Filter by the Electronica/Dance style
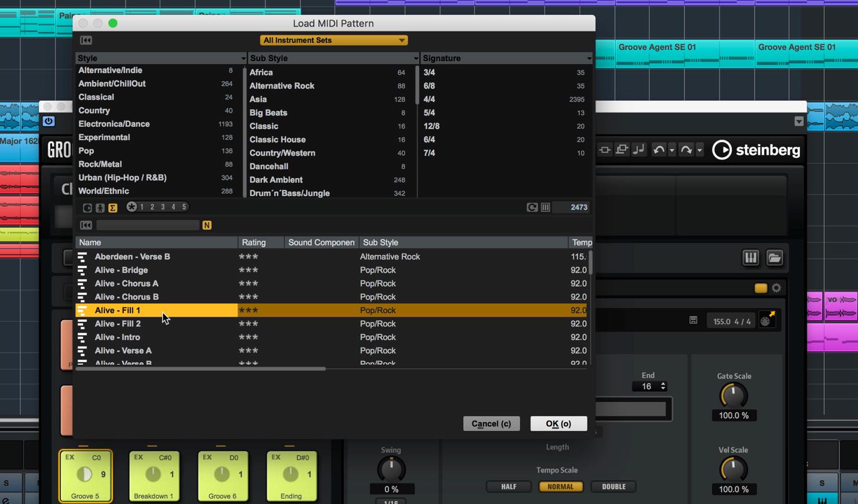The width and height of the screenshot is (858, 504). tap(155, 124)
